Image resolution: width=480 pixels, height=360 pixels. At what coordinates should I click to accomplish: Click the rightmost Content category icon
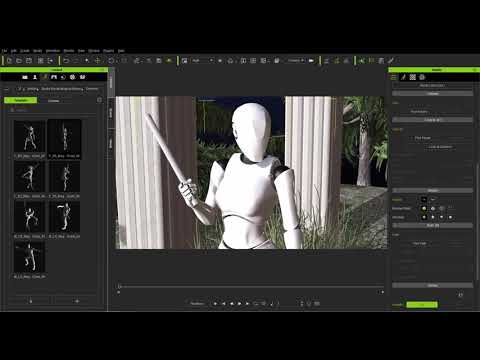pos(82,77)
